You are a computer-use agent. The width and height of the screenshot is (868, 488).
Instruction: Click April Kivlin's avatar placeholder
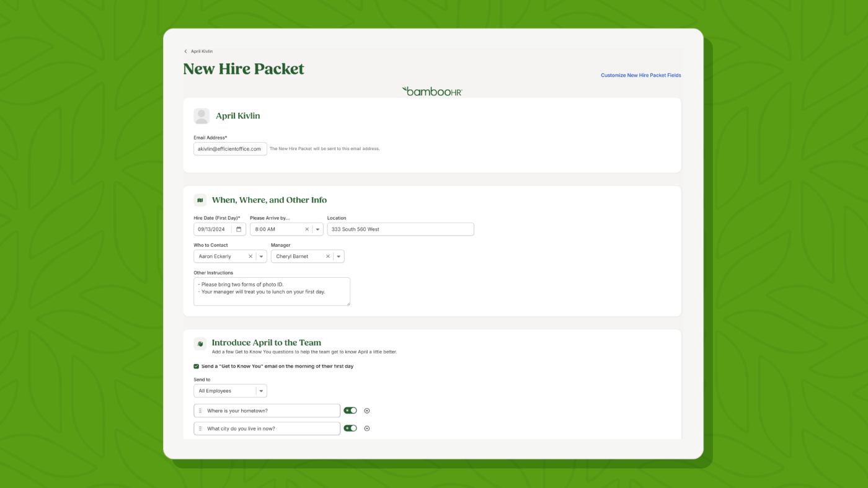point(201,116)
